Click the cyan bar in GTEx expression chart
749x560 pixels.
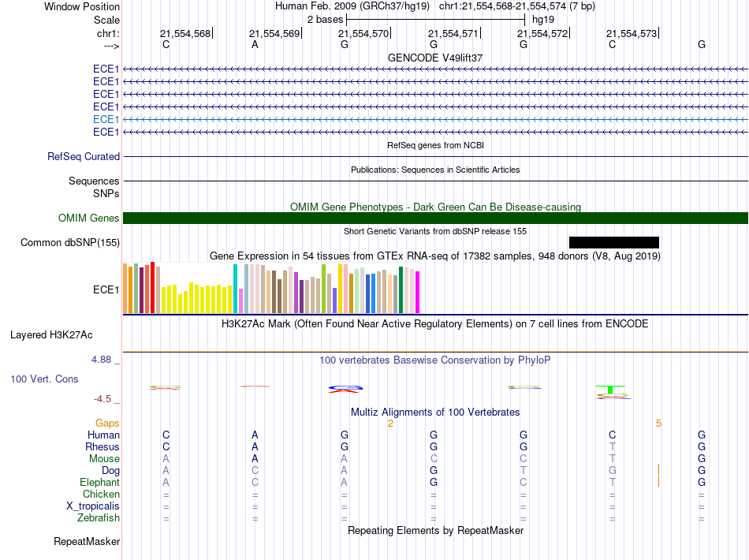click(236, 288)
